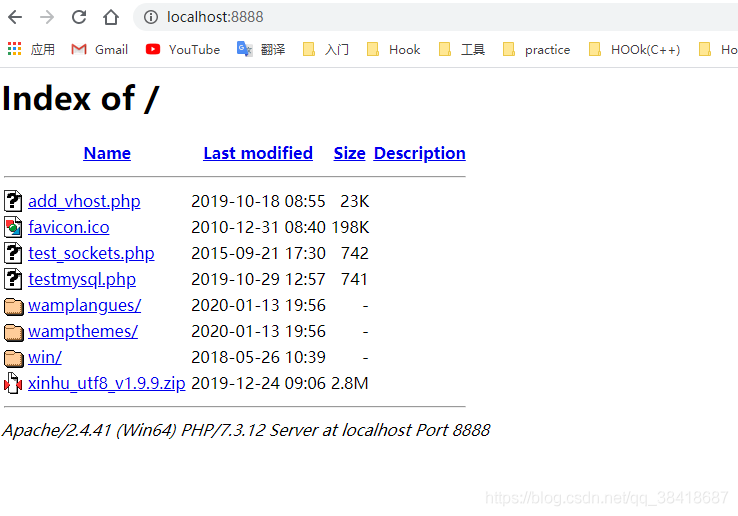Click the favicon.ico image file icon

click(x=13, y=227)
